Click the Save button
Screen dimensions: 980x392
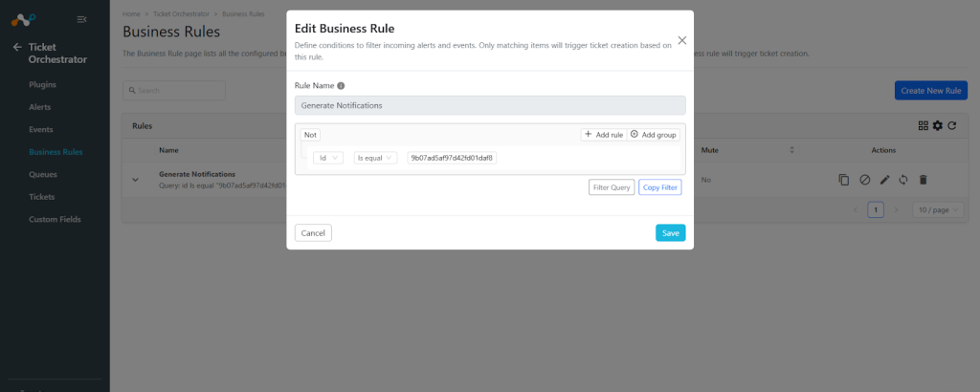(671, 233)
